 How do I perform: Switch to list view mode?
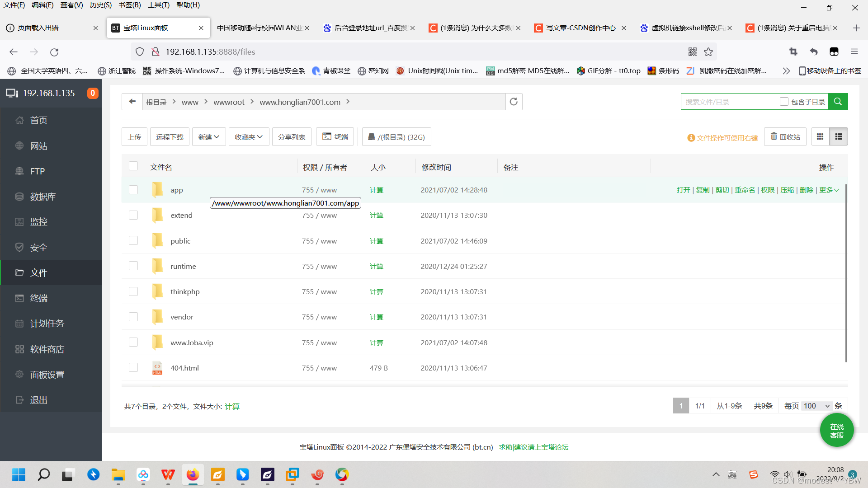click(839, 136)
